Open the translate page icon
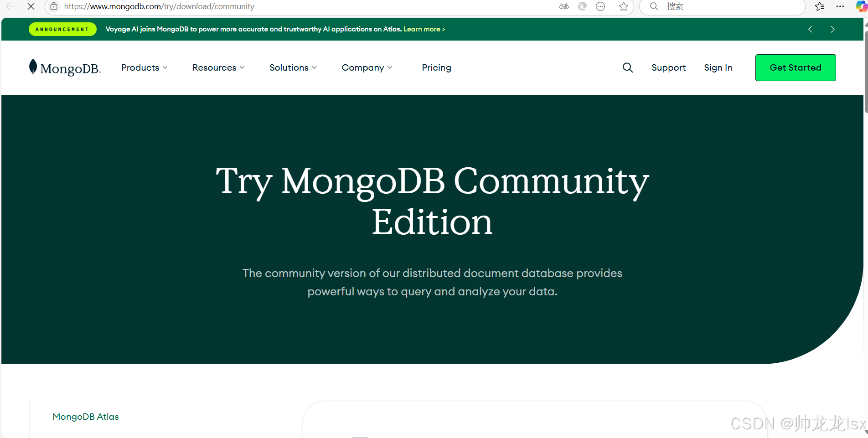 (x=564, y=6)
